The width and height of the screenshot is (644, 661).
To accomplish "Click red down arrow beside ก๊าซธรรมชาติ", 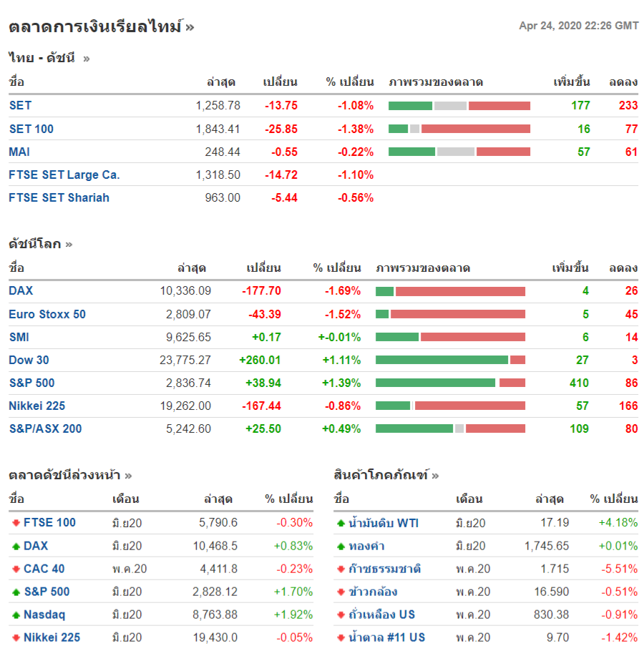I will (341, 569).
